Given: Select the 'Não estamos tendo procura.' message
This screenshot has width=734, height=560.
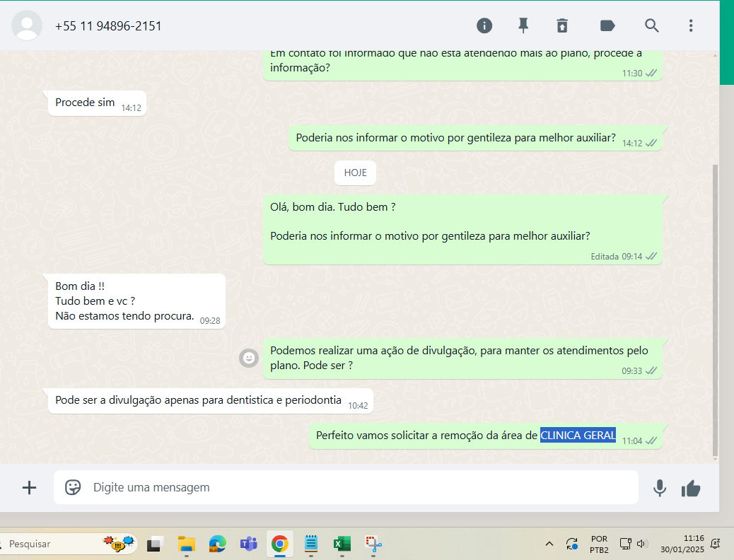Looking at the screenshot, I should coord(136,301).
